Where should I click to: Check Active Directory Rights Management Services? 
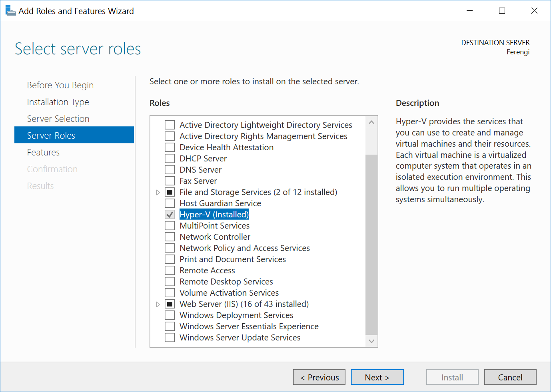pos(170,136)
